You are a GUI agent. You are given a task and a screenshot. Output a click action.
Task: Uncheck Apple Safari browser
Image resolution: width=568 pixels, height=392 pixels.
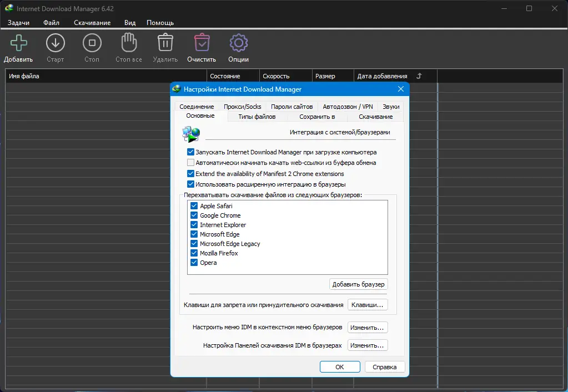click(x=194, y=206)
